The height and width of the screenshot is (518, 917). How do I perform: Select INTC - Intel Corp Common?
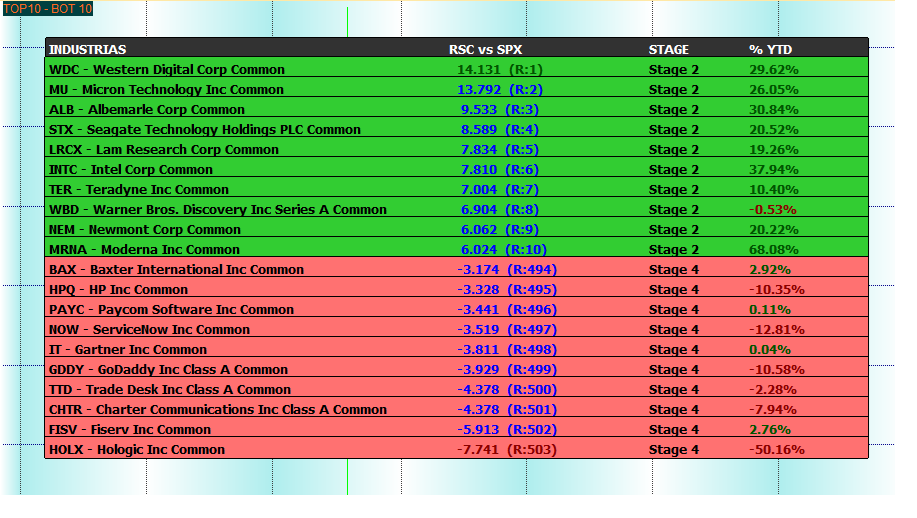130,170
